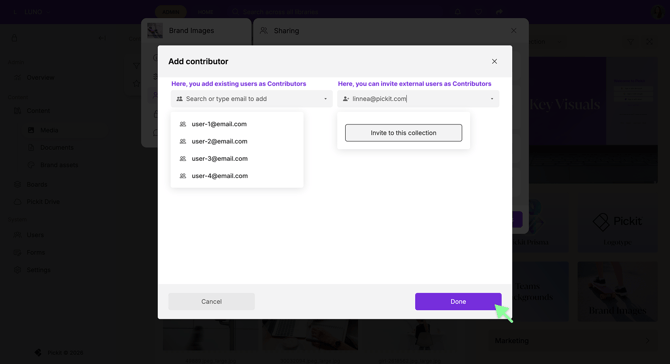This screenshot has width=670, height=364.
Task: Click the group icon next to user-3@email.com
Action: pyautogui.click(x=183, y=159)
